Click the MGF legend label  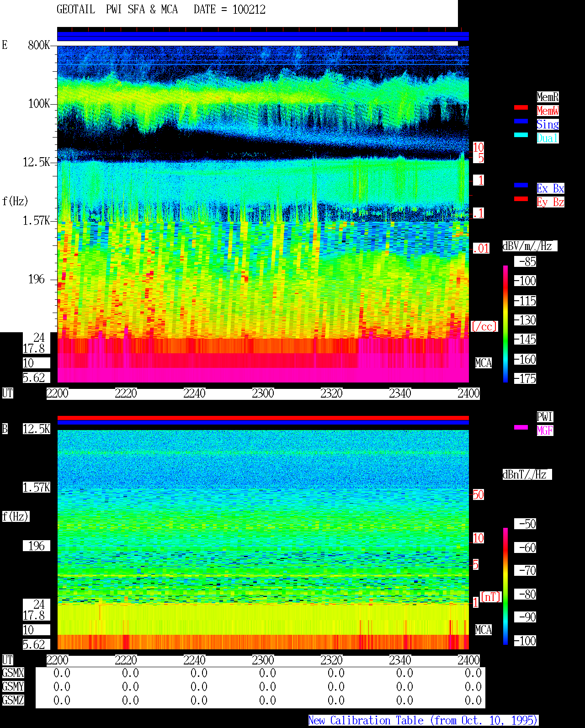[545, 430]
